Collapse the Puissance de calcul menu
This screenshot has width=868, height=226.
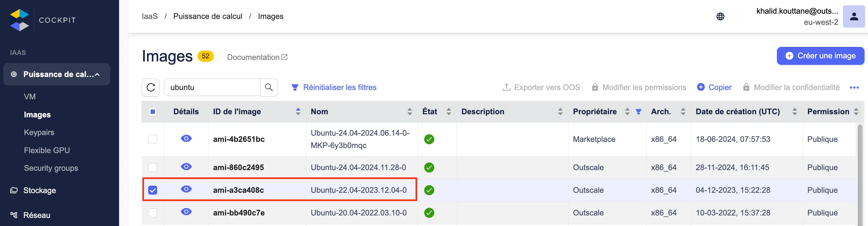[97, 75]
